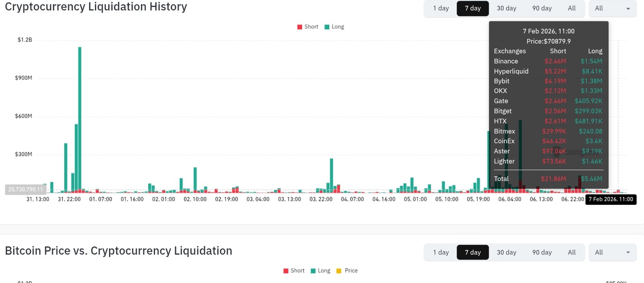Click the 25,730,790.11 y-axis value marker
The height and width of the screenshot is (283, 644).
25,189
